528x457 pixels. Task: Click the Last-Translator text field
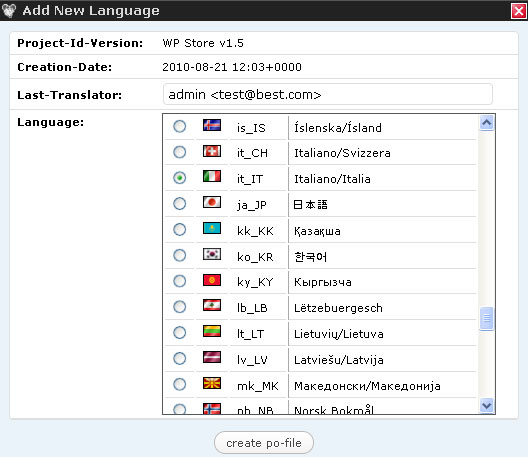click(x=328, y=94)
